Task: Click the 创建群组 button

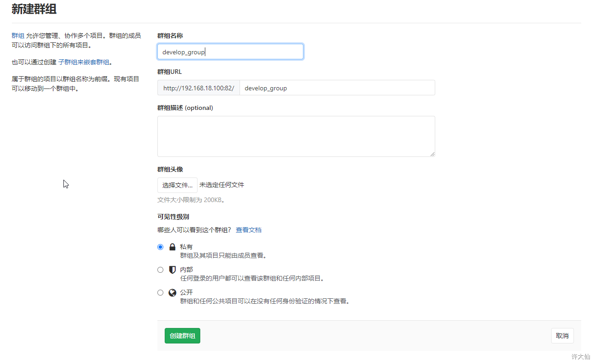Action: click(x=182, y=336)
